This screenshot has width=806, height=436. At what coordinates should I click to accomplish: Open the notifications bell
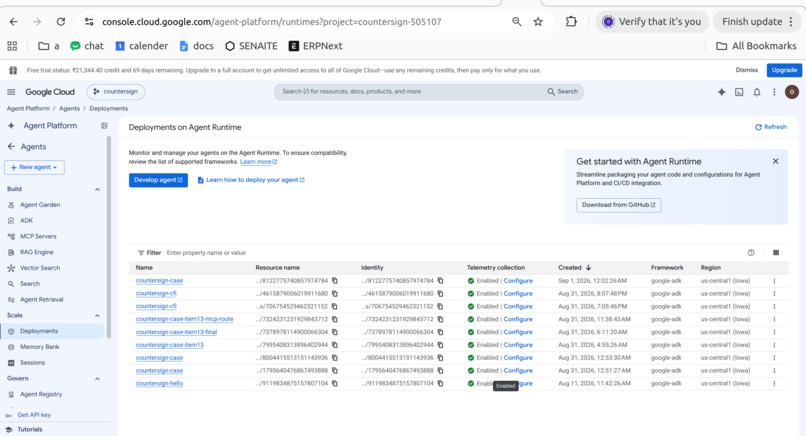[757, 92]
